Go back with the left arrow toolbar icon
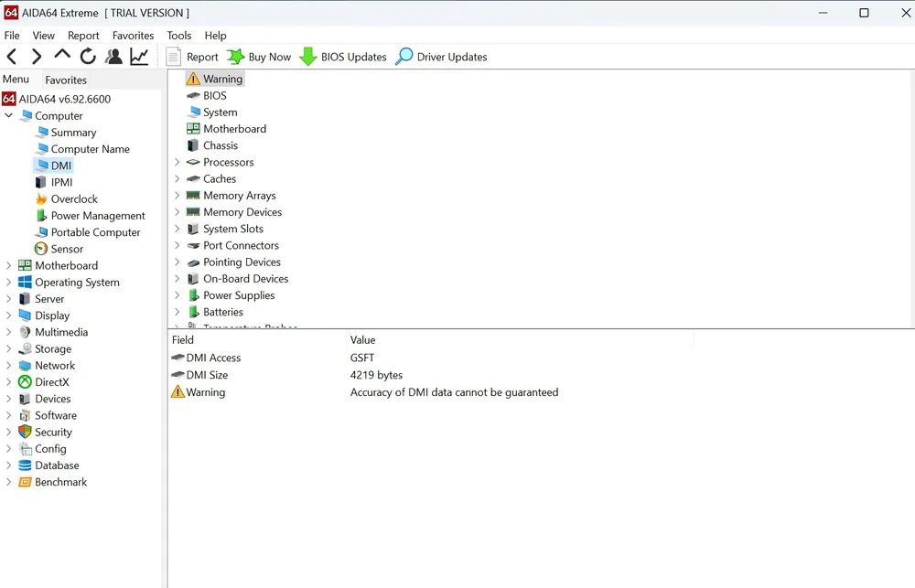The image size is (915, 588). (x=12, y=57)
